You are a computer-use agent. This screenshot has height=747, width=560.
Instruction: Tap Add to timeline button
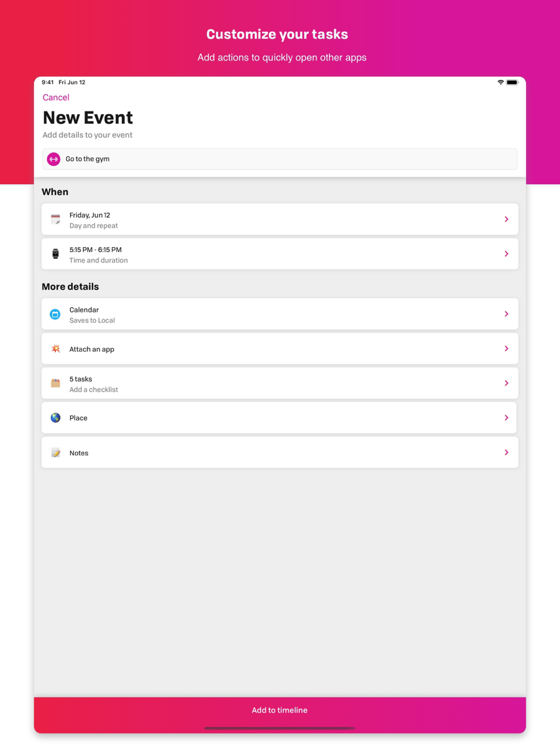point(280,710)
